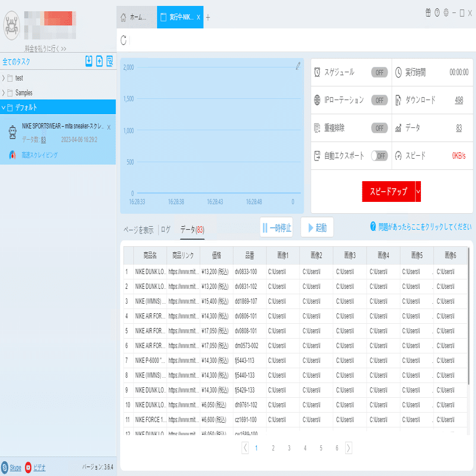Click the Skype icon at bottom

click(x=5, y=467)
